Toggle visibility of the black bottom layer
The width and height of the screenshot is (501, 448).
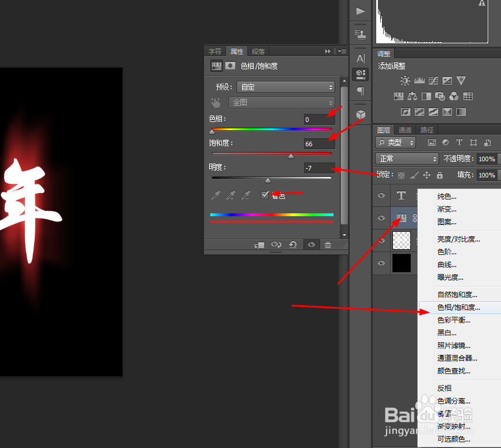381,264
